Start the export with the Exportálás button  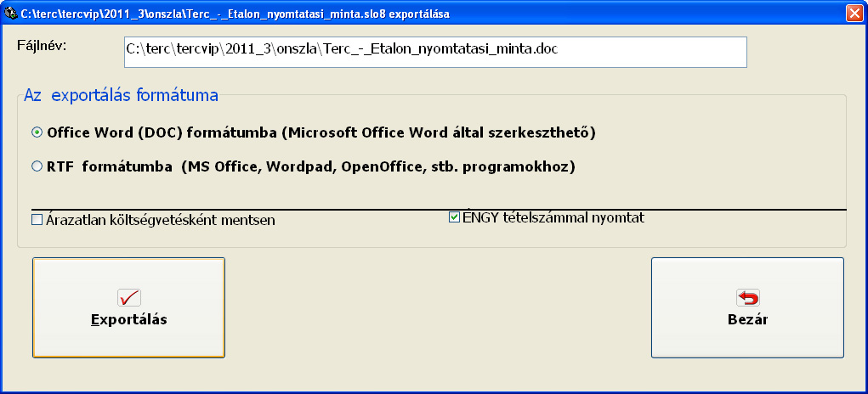pos(128,307)
